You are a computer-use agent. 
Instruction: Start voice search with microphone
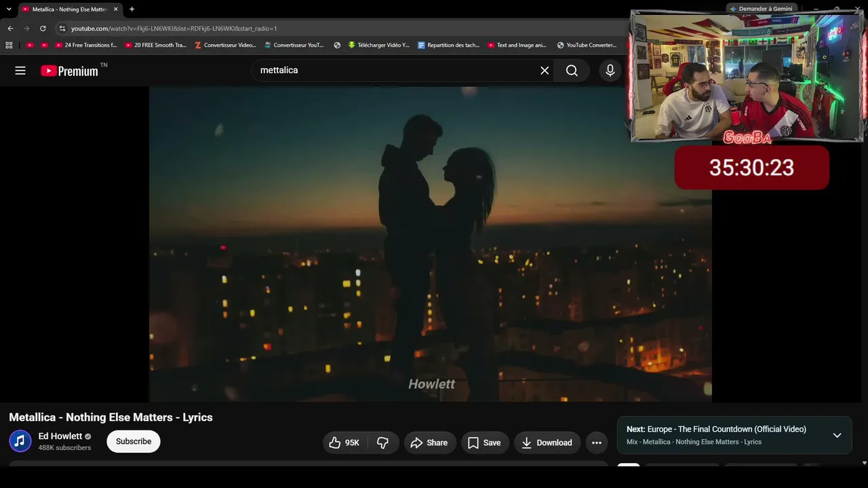(x=610, y=70)
